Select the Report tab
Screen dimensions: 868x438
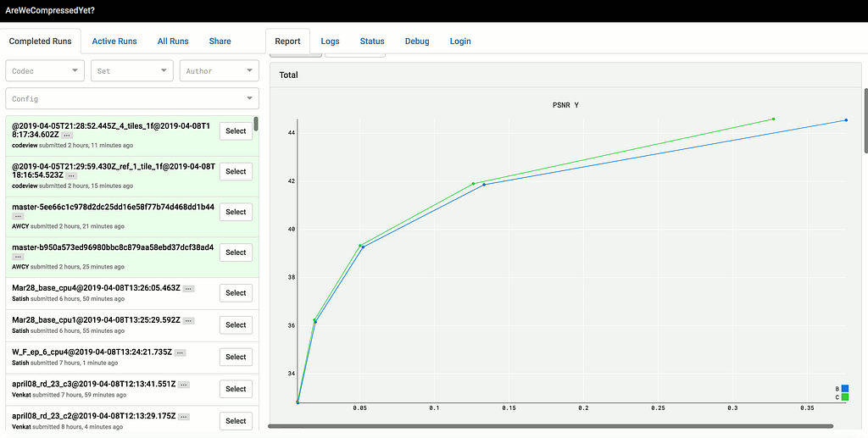pos(287,41)
